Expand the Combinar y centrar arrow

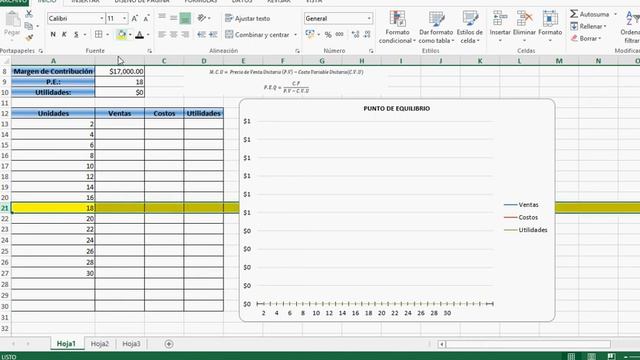(295, 35)
